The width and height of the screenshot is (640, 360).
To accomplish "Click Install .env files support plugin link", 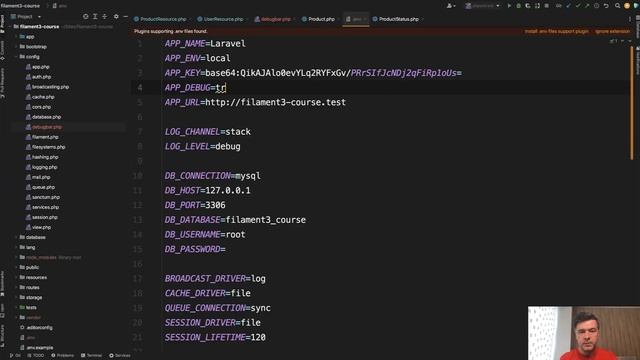I will tap(557, 31).
